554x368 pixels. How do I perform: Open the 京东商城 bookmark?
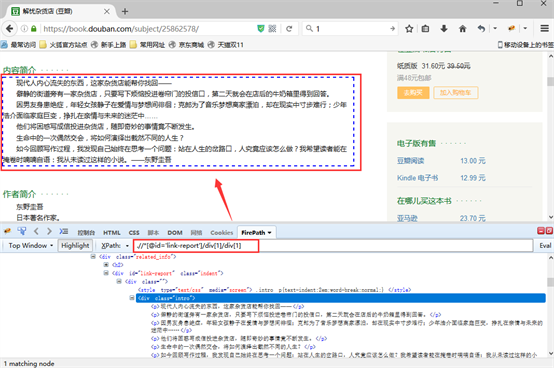[186, 45]
